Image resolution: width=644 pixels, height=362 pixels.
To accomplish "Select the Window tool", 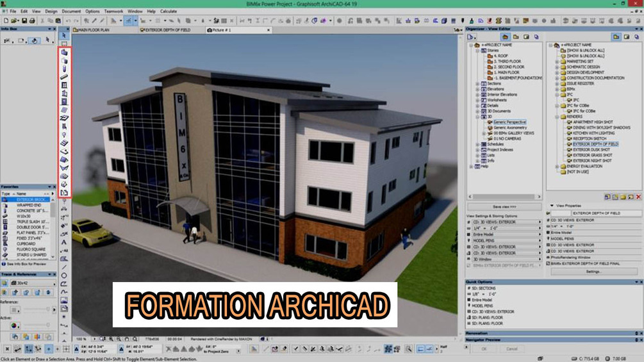I will click(64, 85).
